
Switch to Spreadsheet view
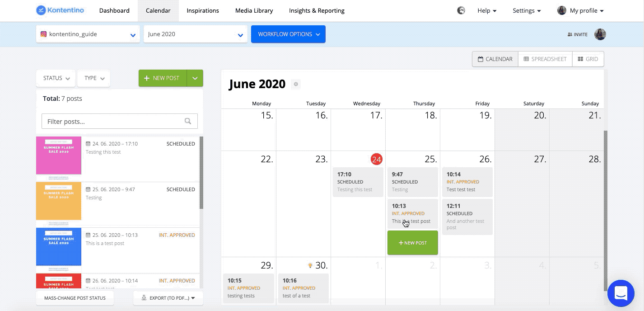[545, 59]
